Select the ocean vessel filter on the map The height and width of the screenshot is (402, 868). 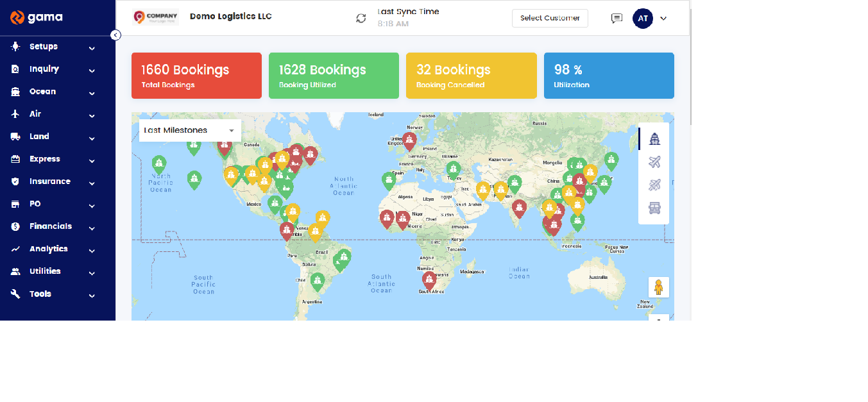[654, 137]
